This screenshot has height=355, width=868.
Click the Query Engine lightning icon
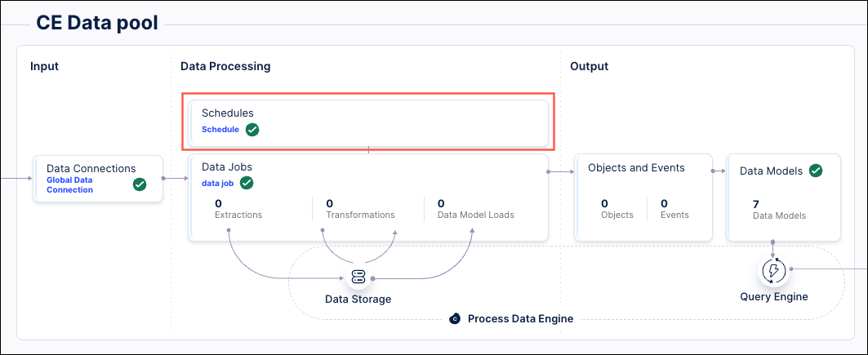772,270
